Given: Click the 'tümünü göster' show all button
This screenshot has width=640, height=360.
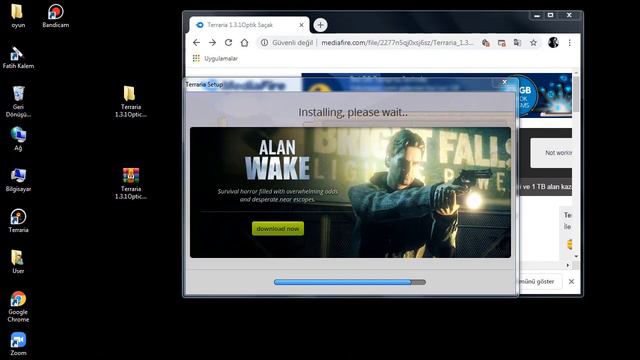Looking at the screenshot, I should coord(540,281).
